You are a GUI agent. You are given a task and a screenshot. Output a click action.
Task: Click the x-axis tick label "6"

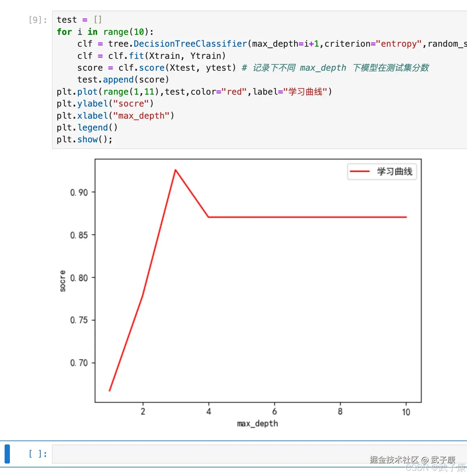275,412
